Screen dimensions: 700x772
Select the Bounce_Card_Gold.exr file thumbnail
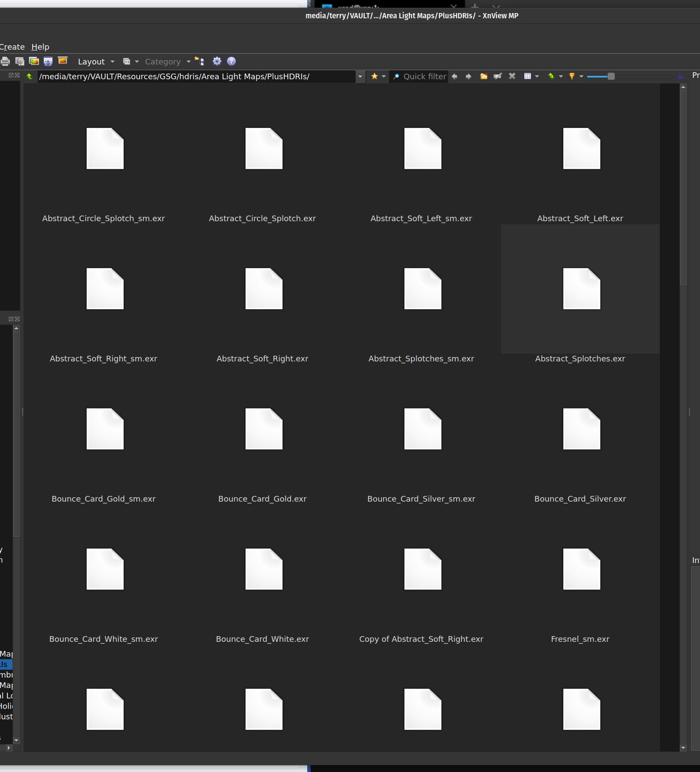coord(264,429)
